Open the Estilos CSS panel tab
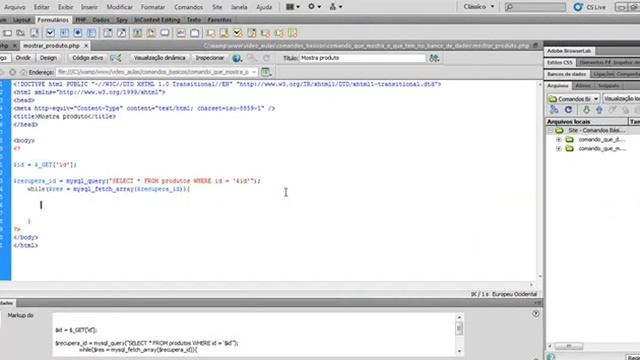This screenshot has height=360, width=640. [560, 62]
